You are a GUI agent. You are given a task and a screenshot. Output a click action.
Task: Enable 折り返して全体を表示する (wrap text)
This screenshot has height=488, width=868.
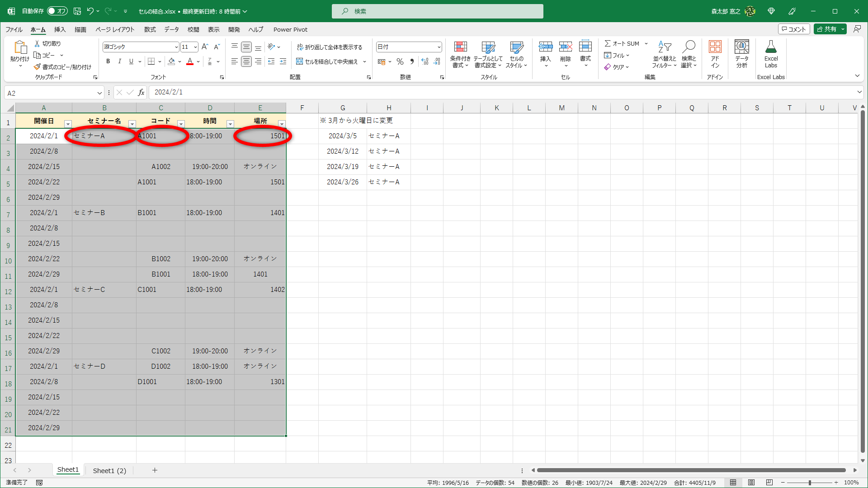click(330, 47)
